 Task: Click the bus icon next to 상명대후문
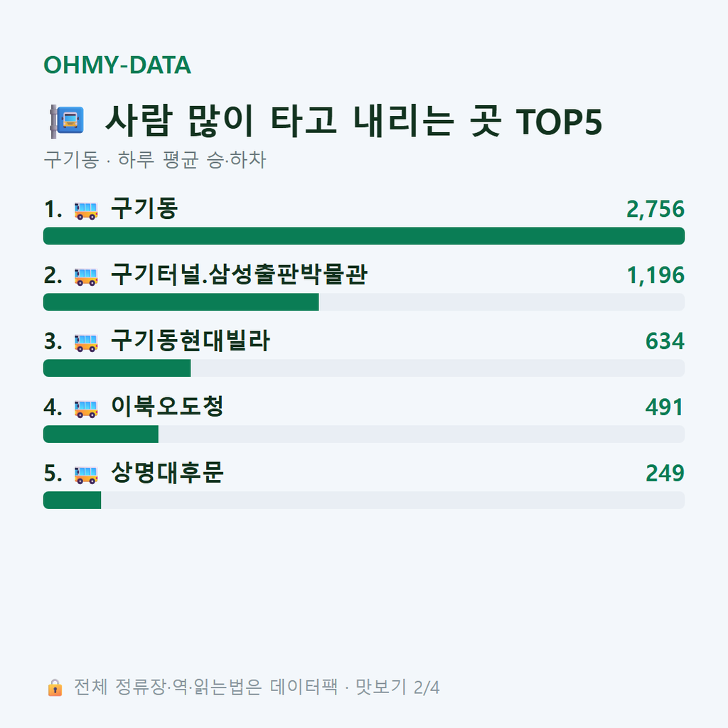(x=86, y=474)
